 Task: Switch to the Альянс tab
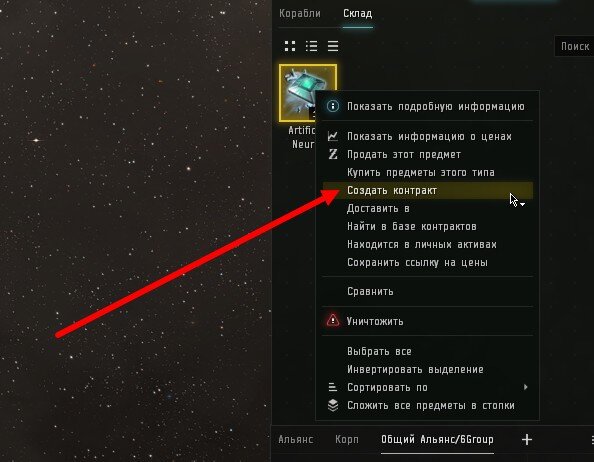point(295,440)
